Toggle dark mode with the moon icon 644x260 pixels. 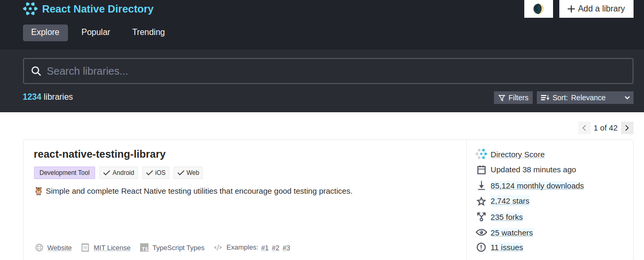click(x=538, y=9)
